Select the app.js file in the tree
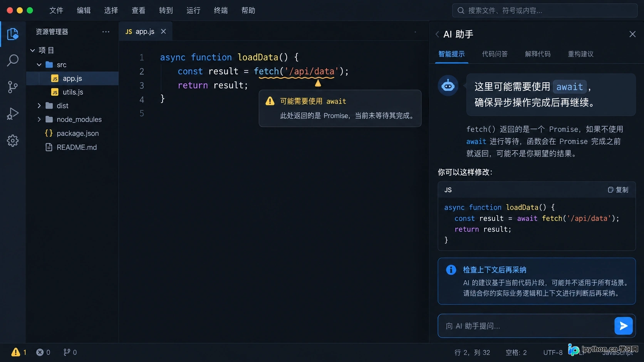Screen dimensions: 644x362 coord(72,78)
